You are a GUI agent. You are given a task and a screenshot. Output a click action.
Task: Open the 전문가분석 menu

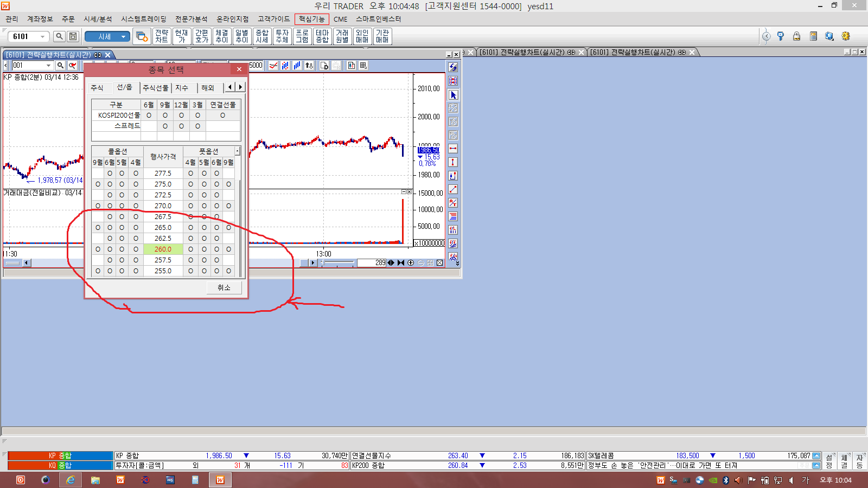pos(191,19)
